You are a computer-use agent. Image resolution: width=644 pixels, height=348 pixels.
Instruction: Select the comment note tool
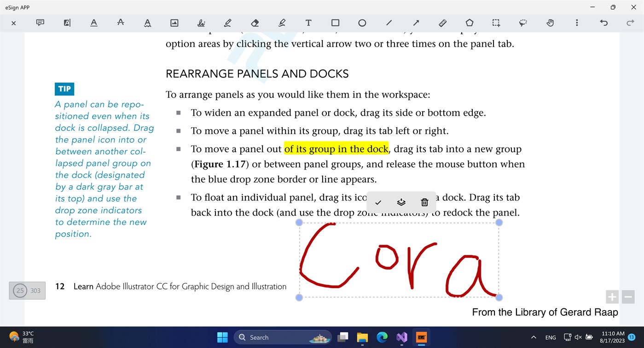coord(40,23)
